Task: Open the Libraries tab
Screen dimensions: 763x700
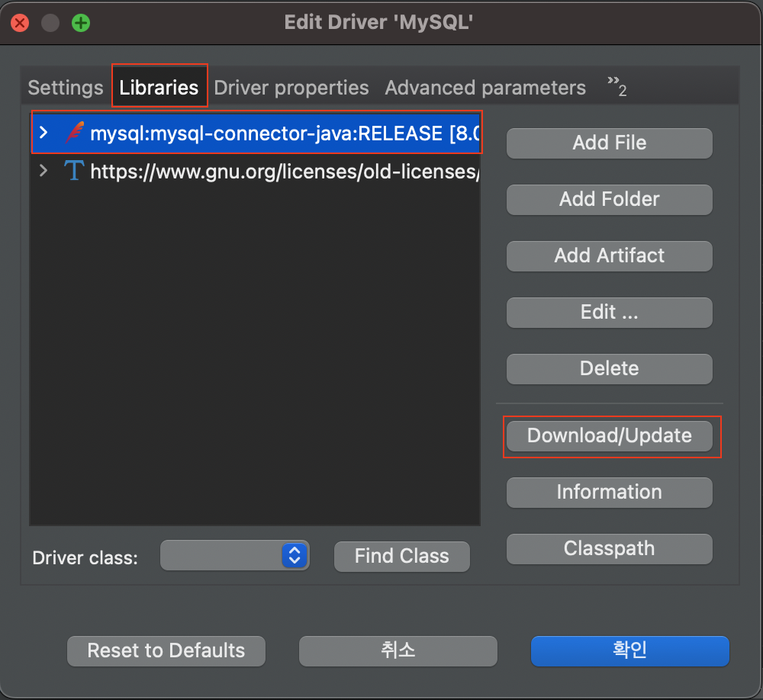Action: coord(159,88)
